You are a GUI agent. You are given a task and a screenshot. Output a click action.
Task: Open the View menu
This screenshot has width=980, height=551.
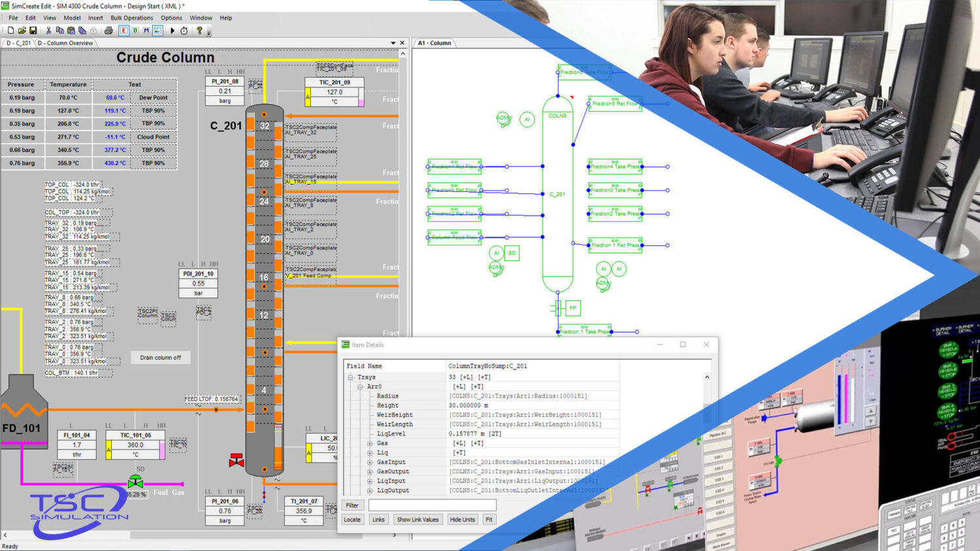pyautogui.click(x=50, y=18)
